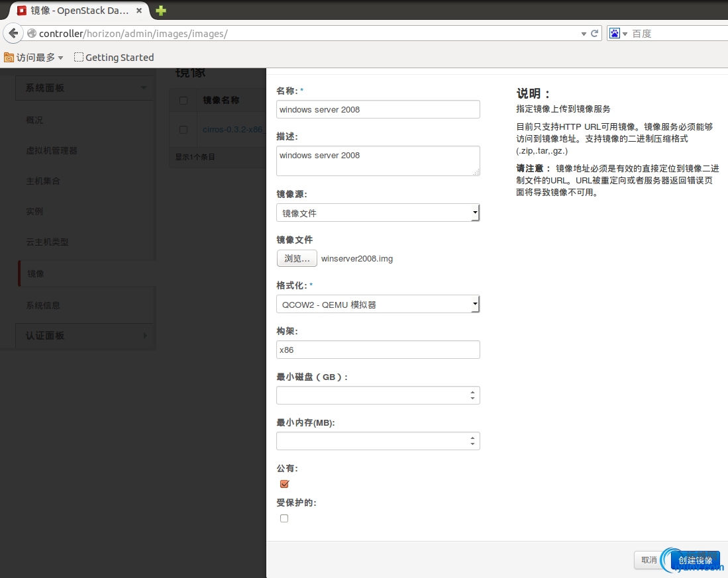Open the URL history dropdown arrow
728x578 pixels.
(584, 34)
